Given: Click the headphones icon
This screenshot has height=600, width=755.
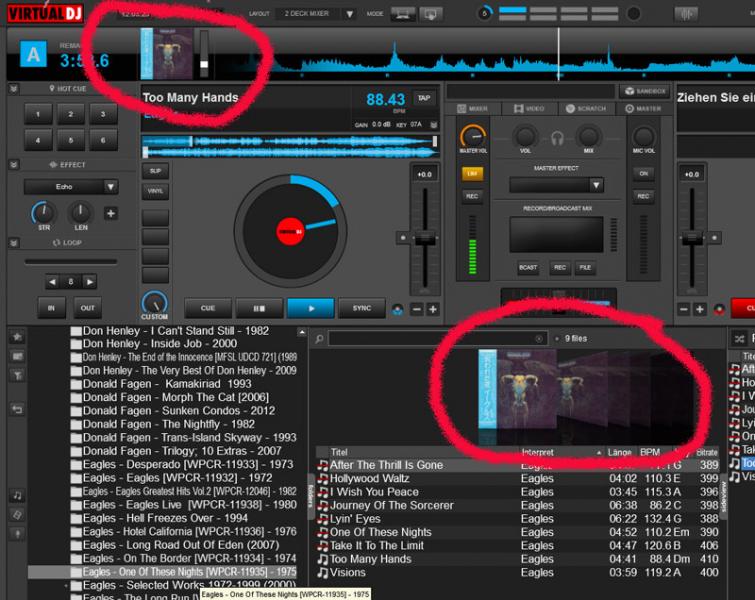Looking at the screenshot, I should 557,139.
